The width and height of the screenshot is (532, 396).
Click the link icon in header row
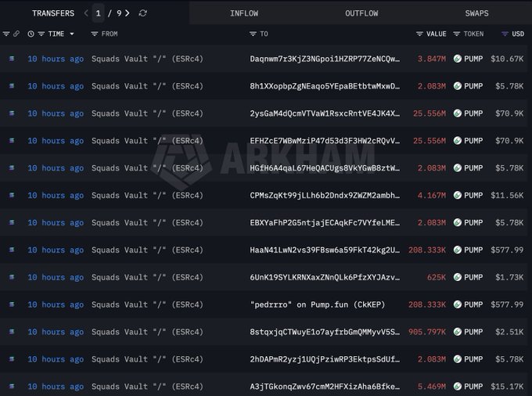pyautogui.click(x=16, y=34)
